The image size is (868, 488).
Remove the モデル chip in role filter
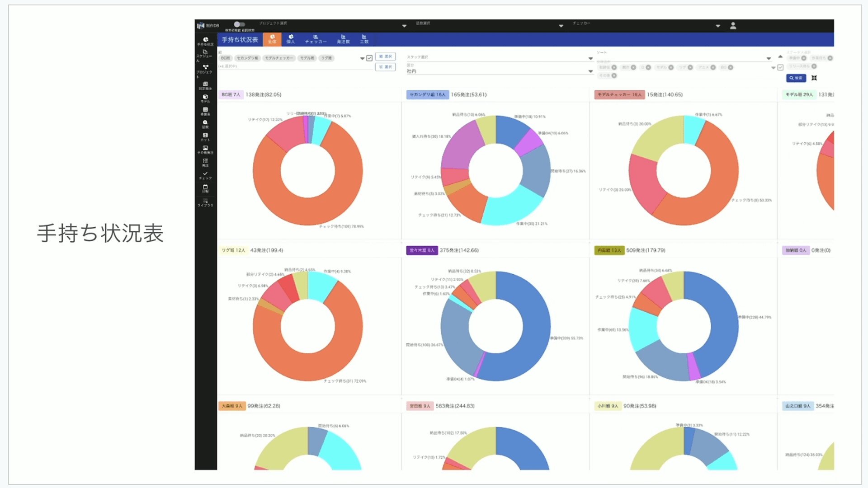point(671,67)
